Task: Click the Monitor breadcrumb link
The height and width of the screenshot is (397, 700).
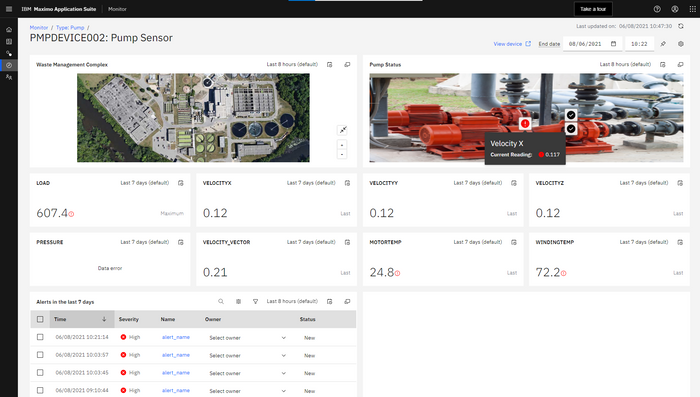Action: [39, 28]
